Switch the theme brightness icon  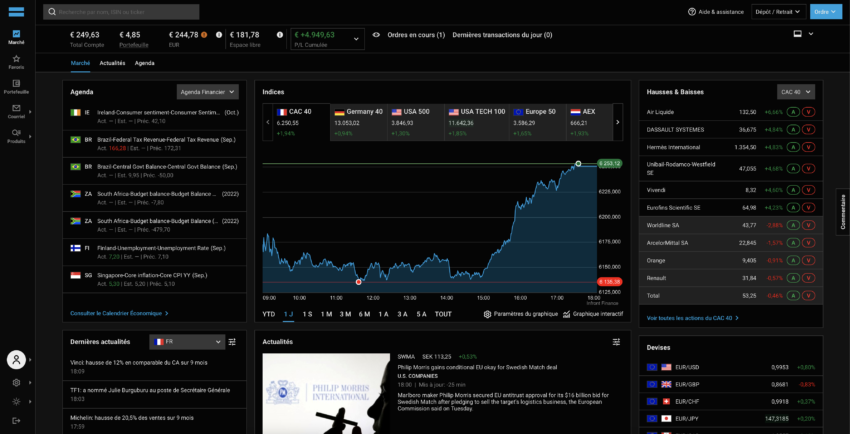tap(16, 401)
